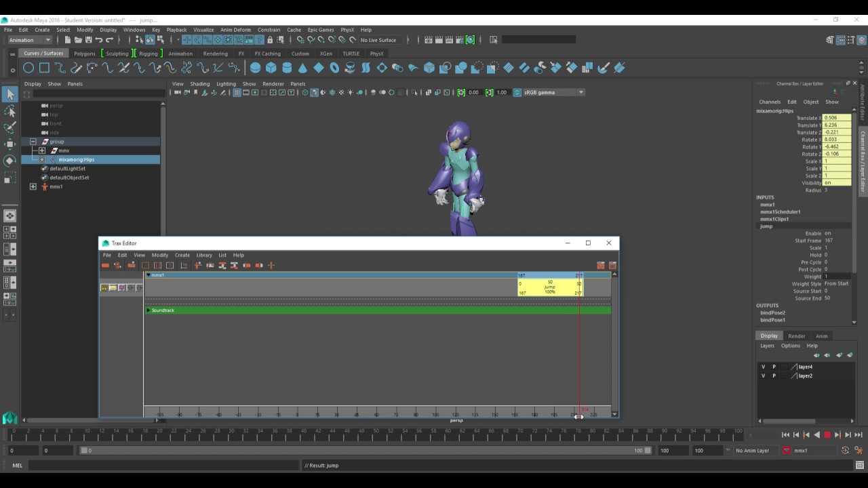
Task: Toggle layer4 visibility V box
Action: click(763, 367)
